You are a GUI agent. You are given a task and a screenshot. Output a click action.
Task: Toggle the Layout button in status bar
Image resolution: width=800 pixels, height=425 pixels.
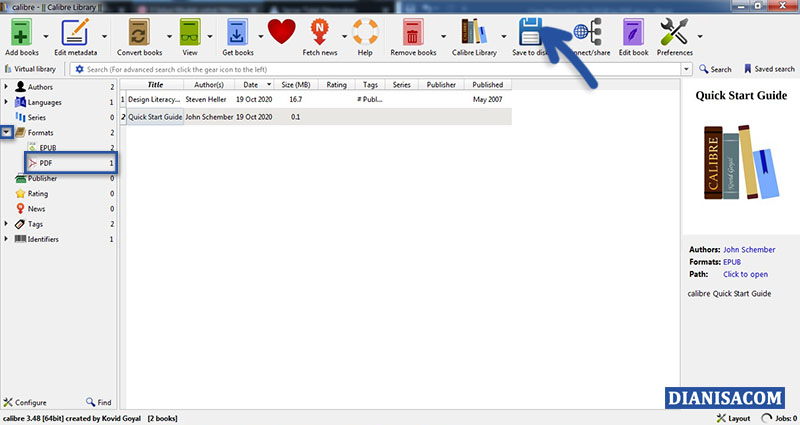tap(734, 418)
